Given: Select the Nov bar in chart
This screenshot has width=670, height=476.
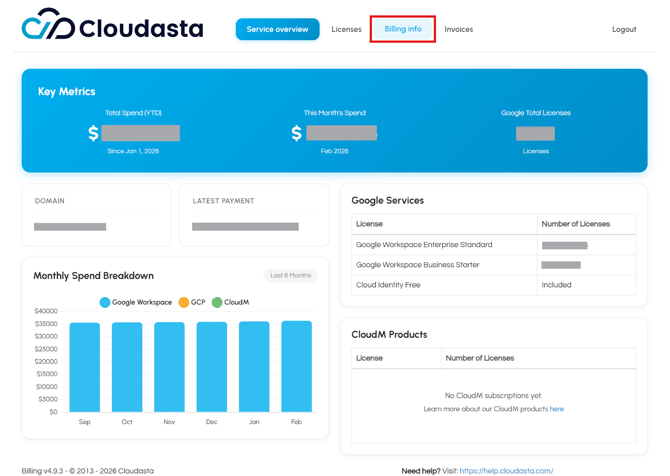Looking at the screenshot, I should click(x=169, y=367).
